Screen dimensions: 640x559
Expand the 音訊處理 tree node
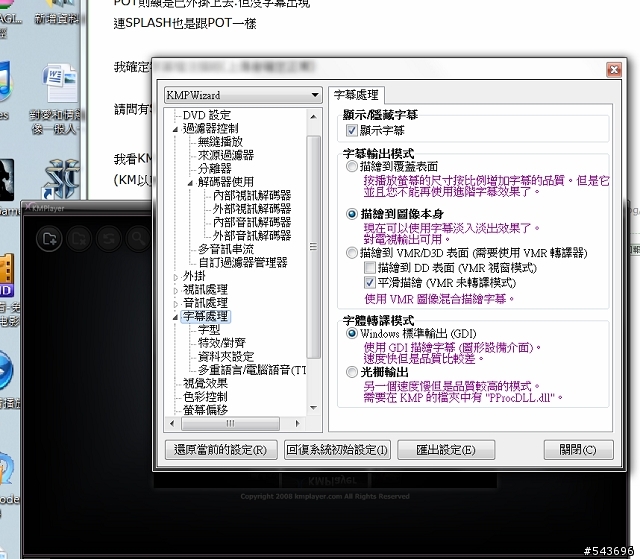click(176, 304)
